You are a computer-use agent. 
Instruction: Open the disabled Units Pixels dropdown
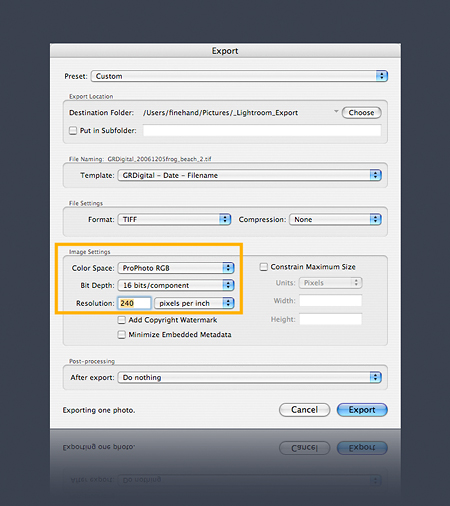point(331,283)
